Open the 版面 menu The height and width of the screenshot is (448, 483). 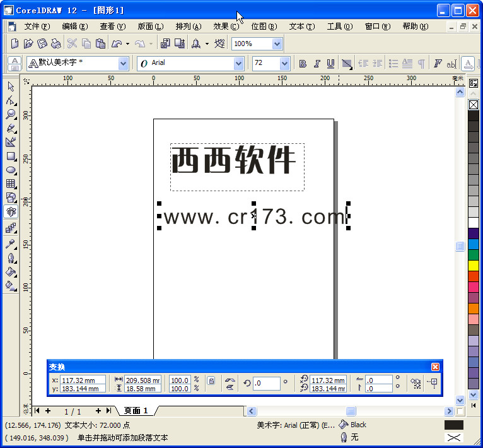(x=150, y=27)
